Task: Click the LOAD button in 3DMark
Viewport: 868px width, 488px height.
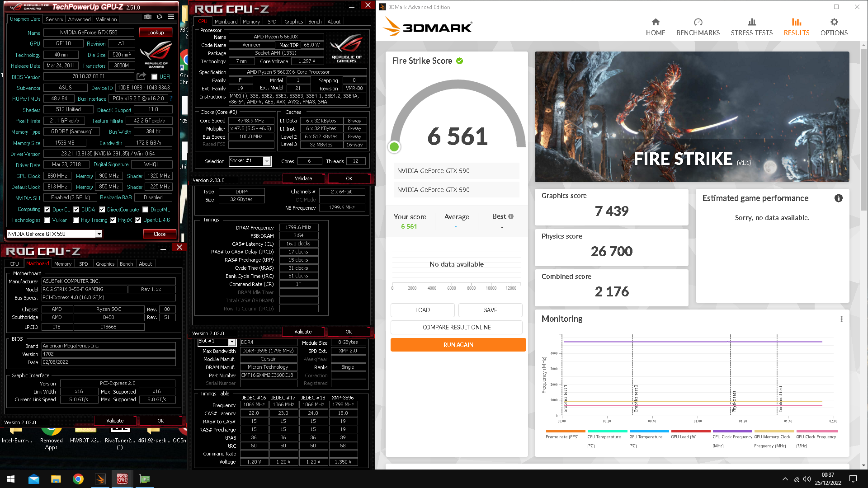Action: tap(423, 310)
